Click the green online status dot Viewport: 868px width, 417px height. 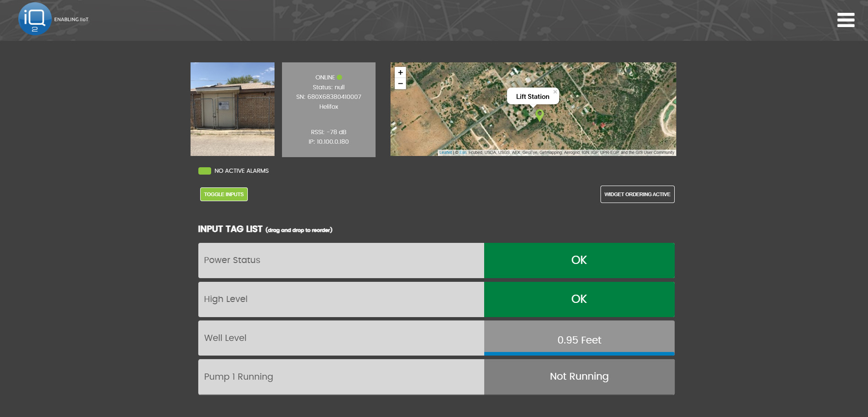(x=339, y=77)
